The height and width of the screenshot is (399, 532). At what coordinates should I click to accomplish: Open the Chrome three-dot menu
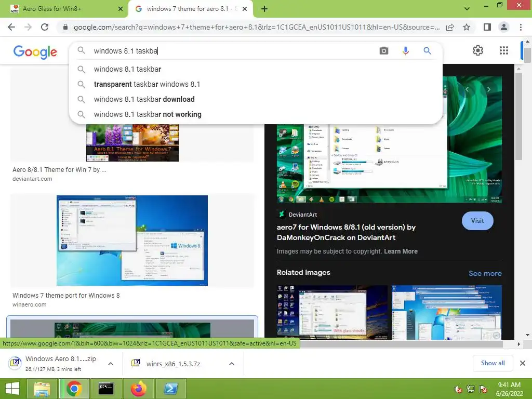(x=521, y=27)
